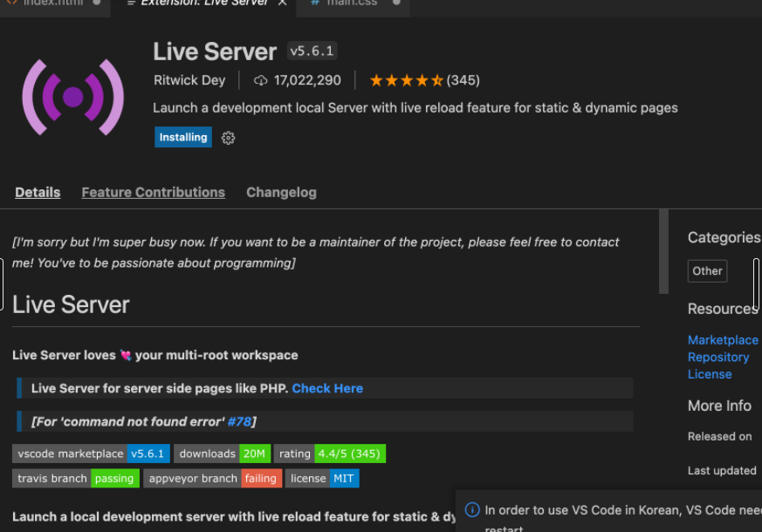Click the Korean language restart notification text
762x532 pixels.
pyautogui.click(x=623, y=517)
